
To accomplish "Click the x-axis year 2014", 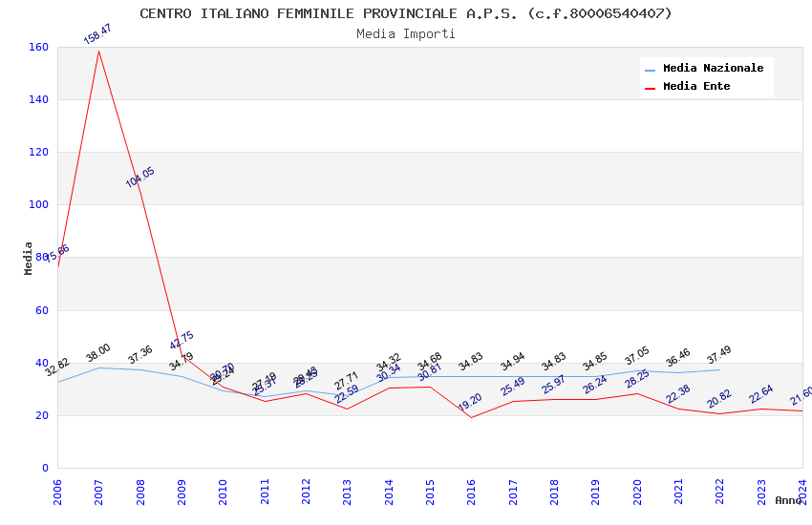I will (x=389, y=492).
